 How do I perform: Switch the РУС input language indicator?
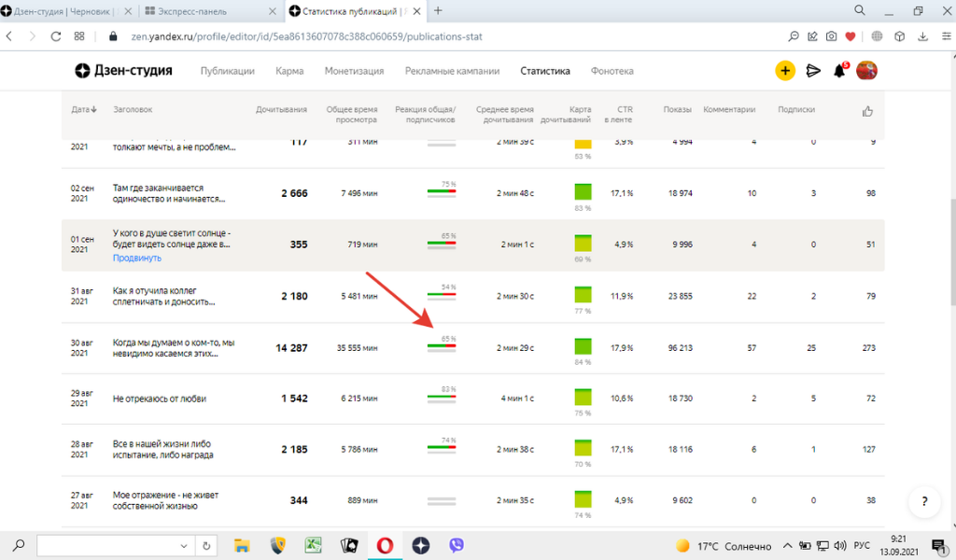click(862, 546)
